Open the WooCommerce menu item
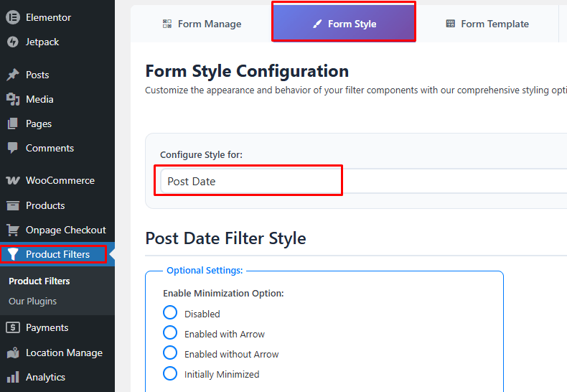Screen dimensions: 567x392 point(57,180)
